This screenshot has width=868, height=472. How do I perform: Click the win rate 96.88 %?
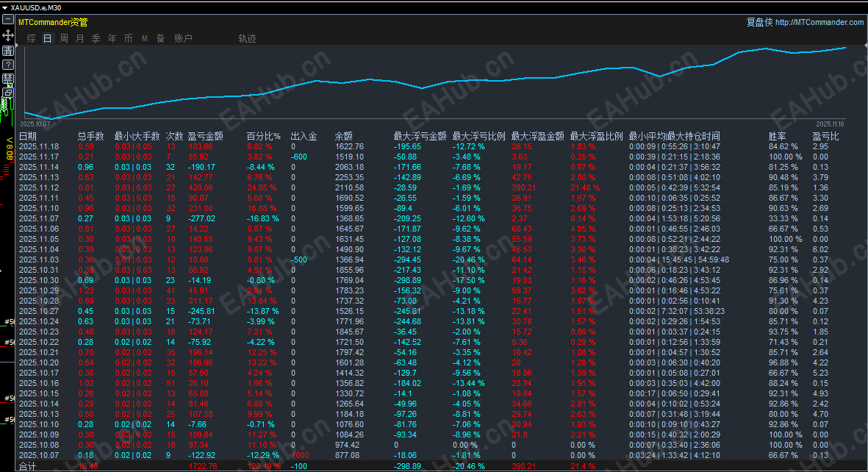783,363
